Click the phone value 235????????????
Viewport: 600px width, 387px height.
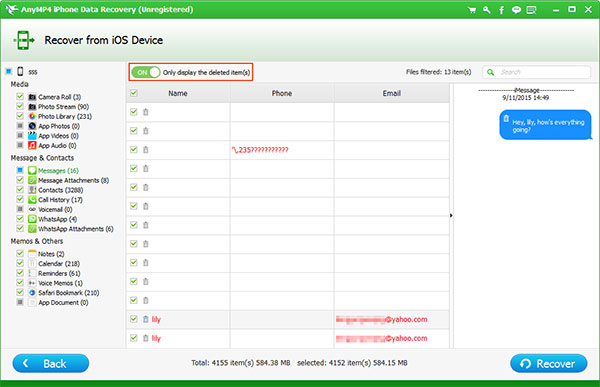(260, 150)
